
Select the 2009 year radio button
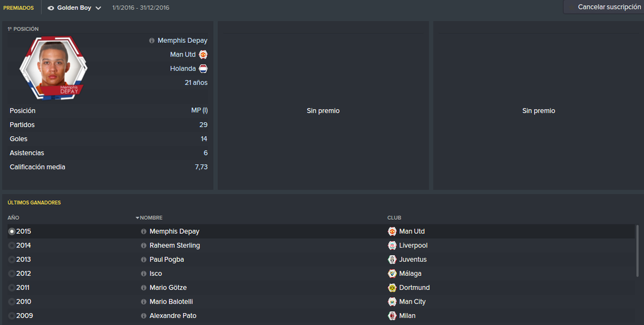click(x=11, y=316)
